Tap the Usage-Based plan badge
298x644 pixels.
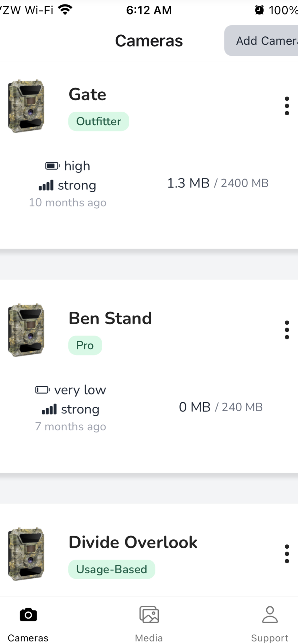111,569
